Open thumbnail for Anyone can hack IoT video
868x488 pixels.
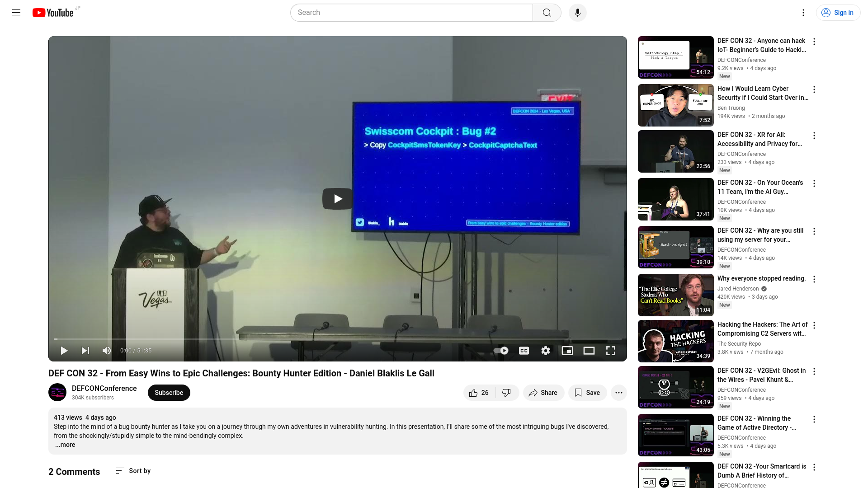(676, 57)
